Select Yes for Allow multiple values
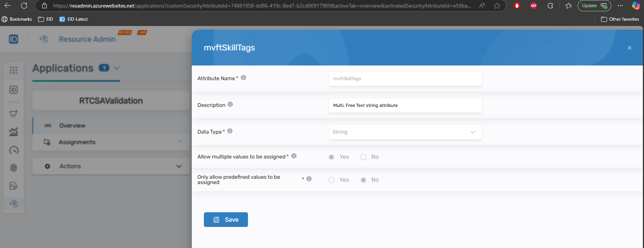 (332, 157)
